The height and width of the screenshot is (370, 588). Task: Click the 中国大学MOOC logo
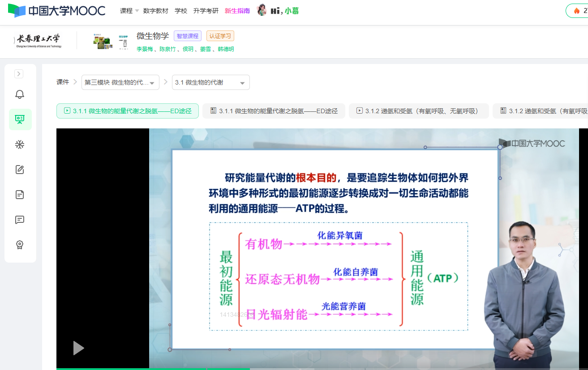(x=57, y=11)
